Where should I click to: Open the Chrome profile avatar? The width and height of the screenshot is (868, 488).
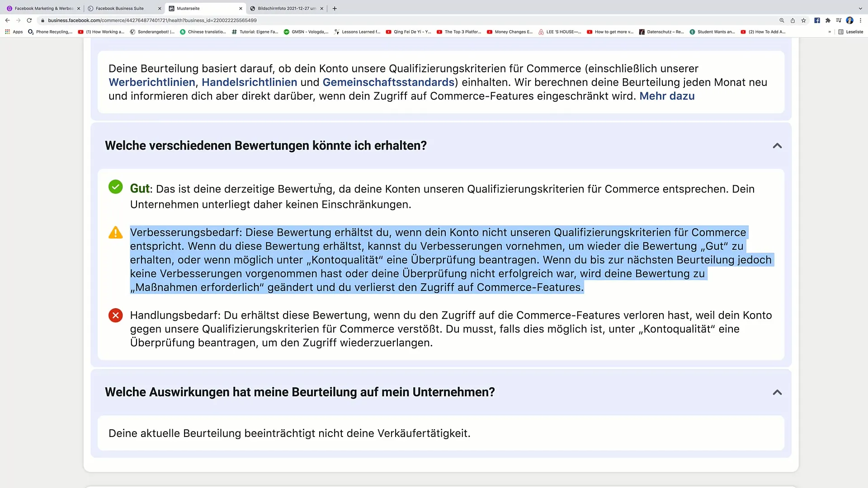click(849, 20)
